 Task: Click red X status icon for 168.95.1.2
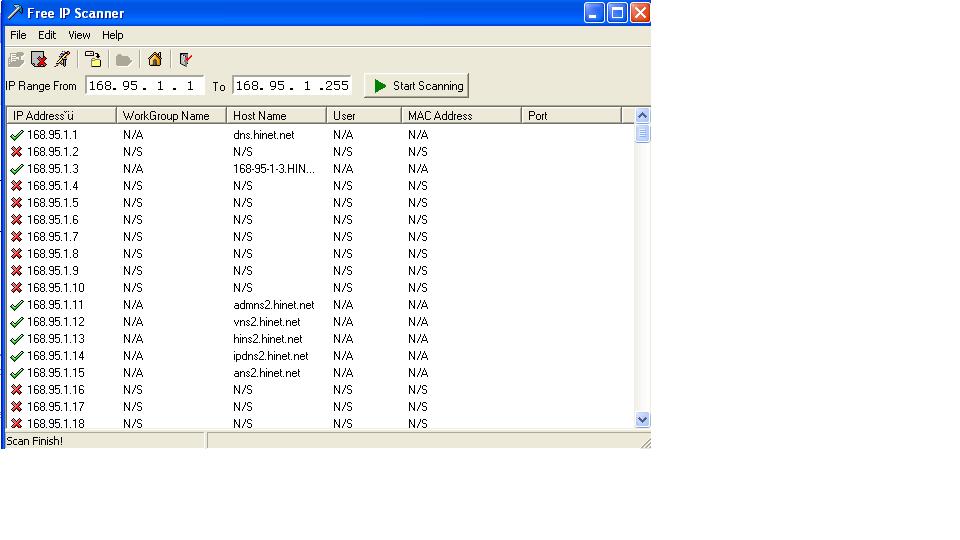[16, 152]
